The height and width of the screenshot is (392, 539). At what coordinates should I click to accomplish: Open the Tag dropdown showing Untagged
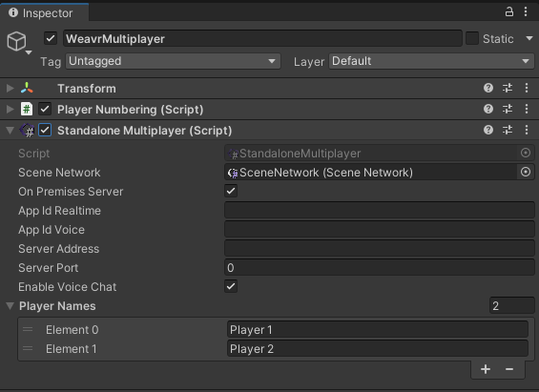click(173, 61)
